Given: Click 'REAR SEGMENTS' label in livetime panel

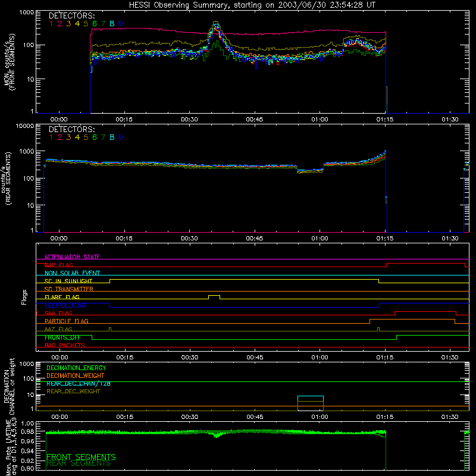Looking at the screenshot, I should [x=79, y=464].
